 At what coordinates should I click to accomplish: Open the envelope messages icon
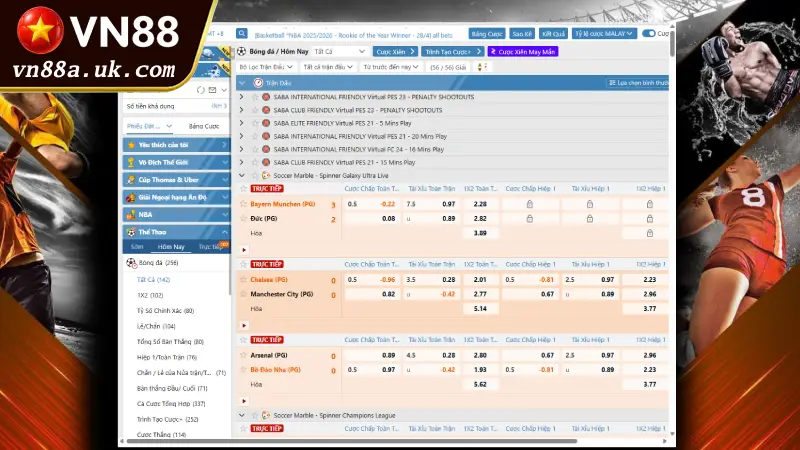[212, 90]
